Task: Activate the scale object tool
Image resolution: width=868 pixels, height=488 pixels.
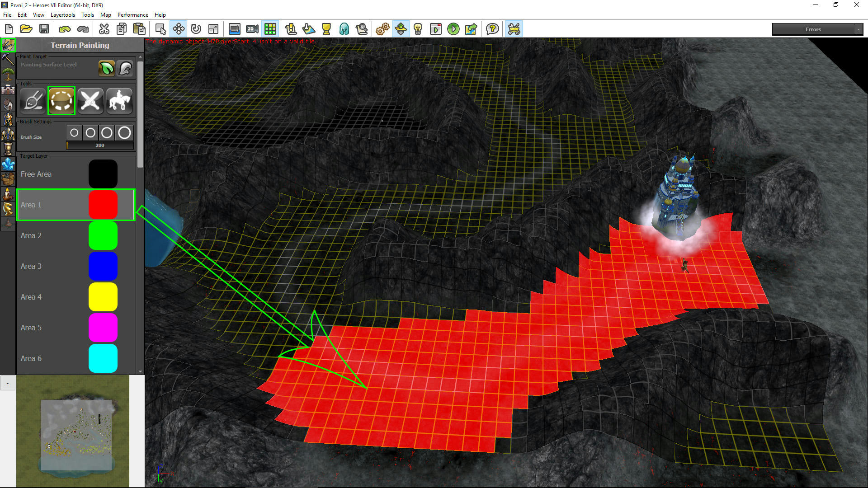Action: [x=213, y=29]
